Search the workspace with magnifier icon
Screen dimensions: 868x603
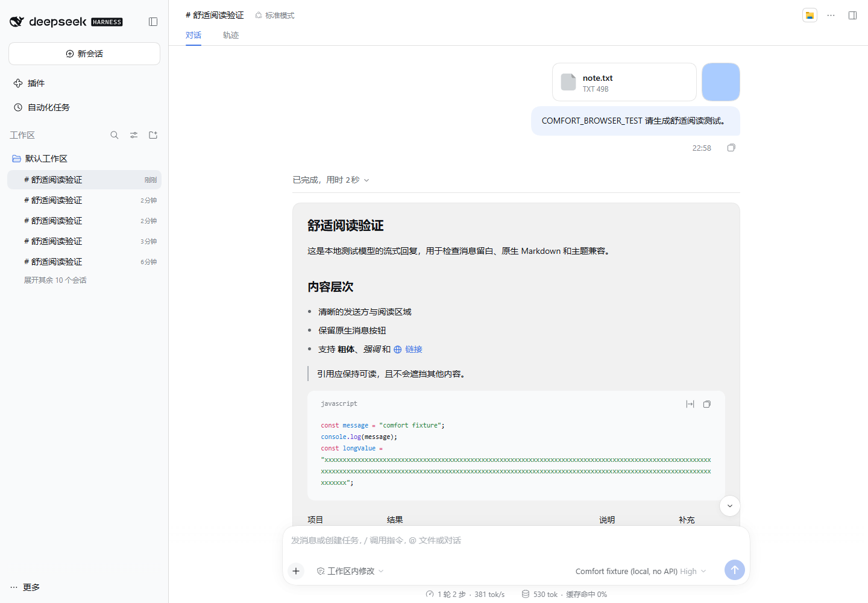pyautogui.click(x=115, y=135)
